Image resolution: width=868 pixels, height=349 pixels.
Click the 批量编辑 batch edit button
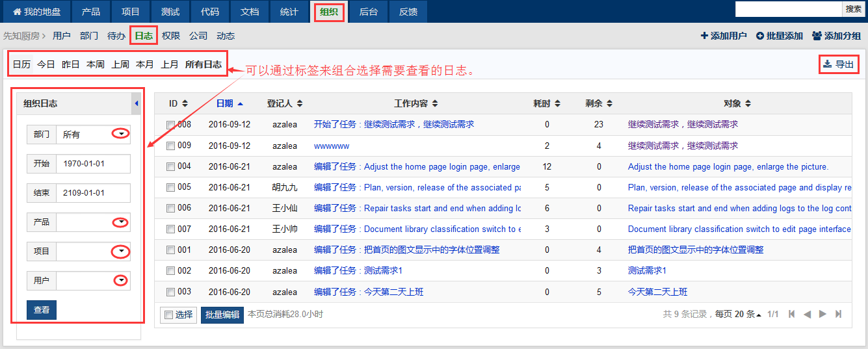pos(222,315)
